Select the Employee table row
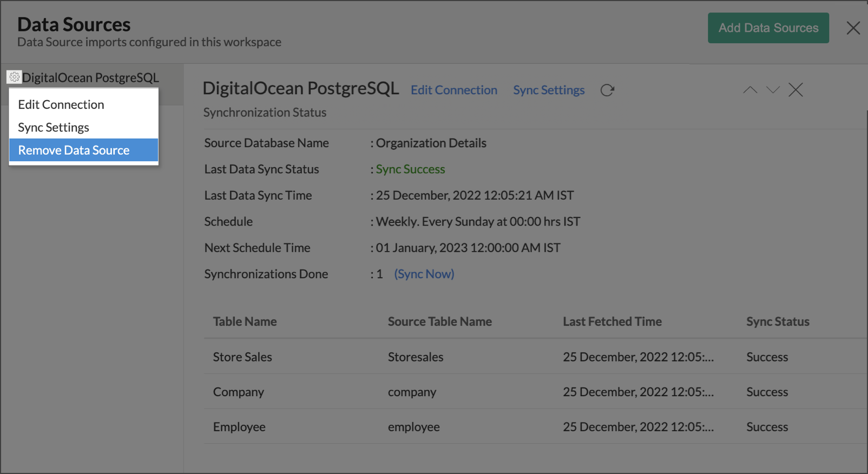This screenshot has height=474, width=868. tap(239, 427)
